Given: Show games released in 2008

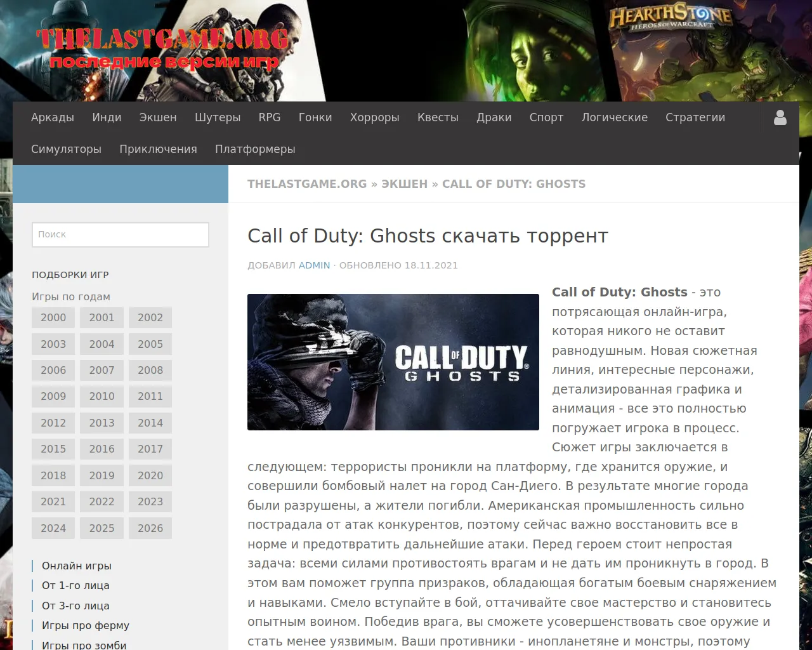Looking at the screenshot, I should pyautogui.click(x=150, y=371).
